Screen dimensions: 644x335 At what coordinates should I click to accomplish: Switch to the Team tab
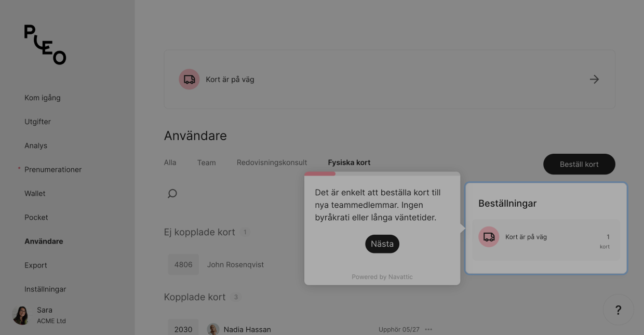click(x=206, y=163)
